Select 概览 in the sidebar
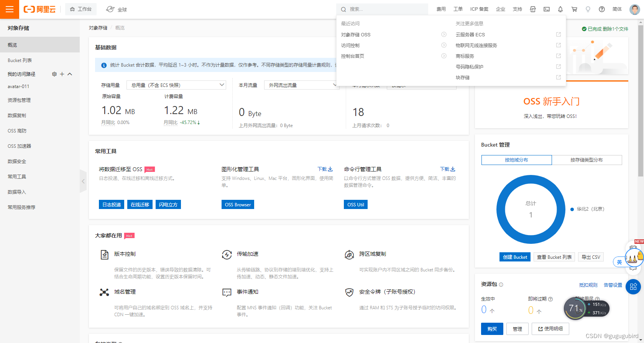Image resolution: width=644 pixels, height=343 pixels. (x=40, y=45)
